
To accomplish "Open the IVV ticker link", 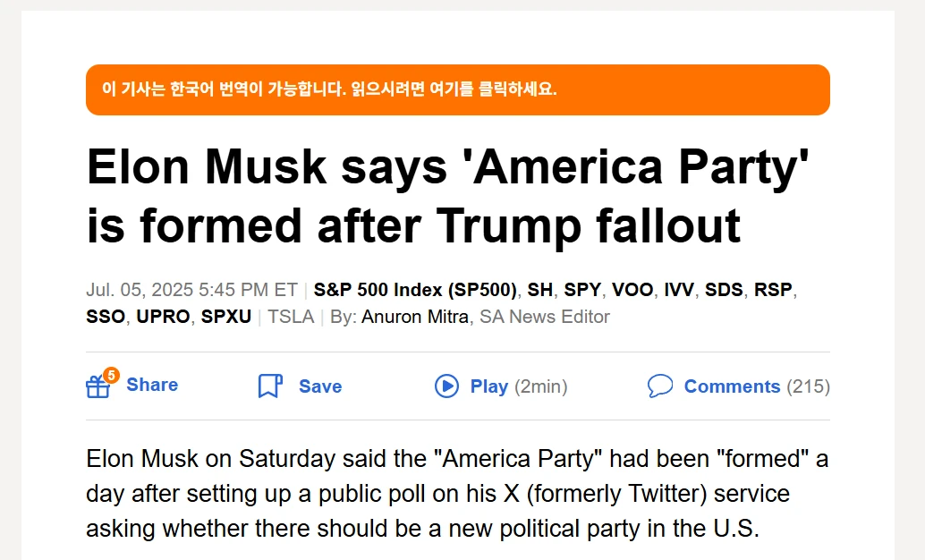I will [x=680, y=290].
